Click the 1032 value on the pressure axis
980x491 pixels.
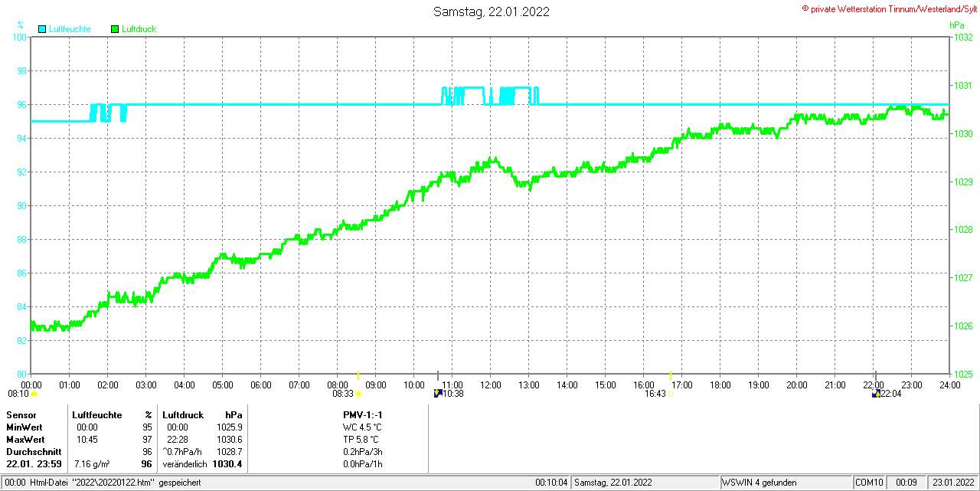coord(962,38)
